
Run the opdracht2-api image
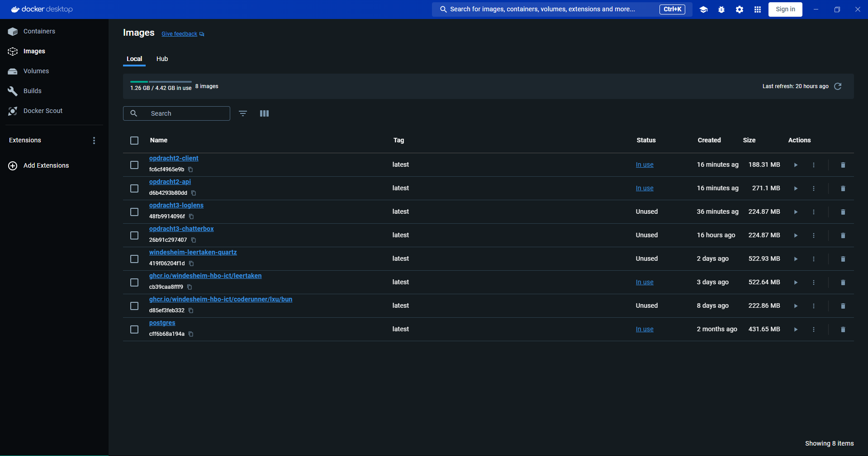click(x=796, y=188)
